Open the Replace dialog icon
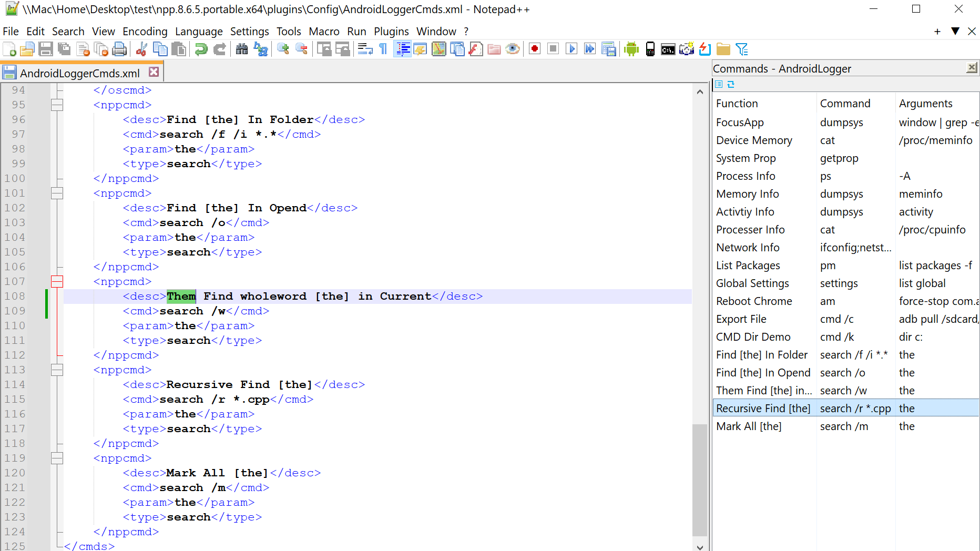The image size is (980, 551). click(261, 49)
